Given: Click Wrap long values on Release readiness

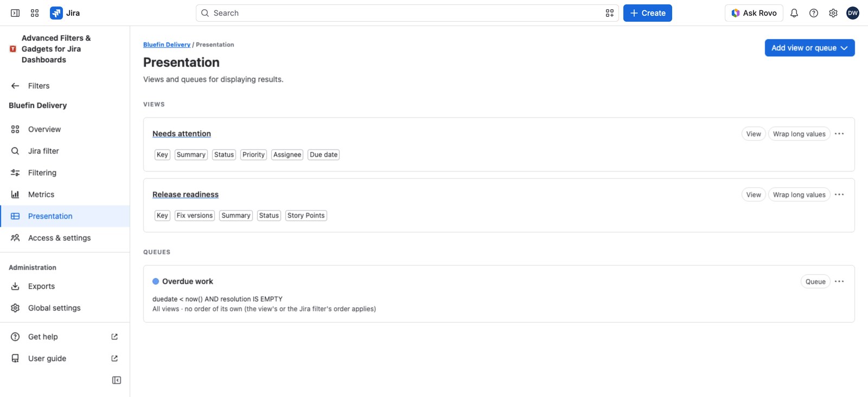Looking at the screenshot, I should click(799, 195).
